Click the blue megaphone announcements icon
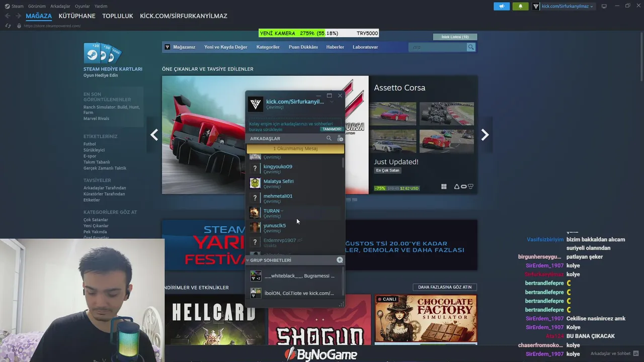644x362 pixels. 502,6
